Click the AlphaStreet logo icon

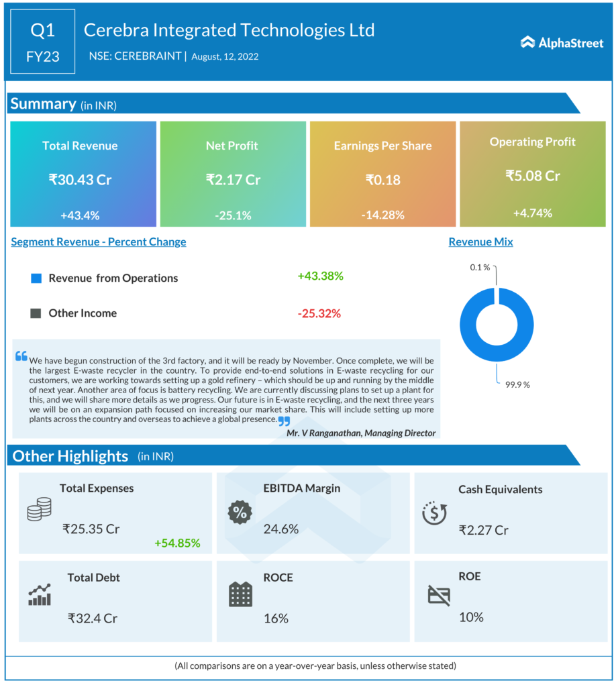[x=527, y=42]
